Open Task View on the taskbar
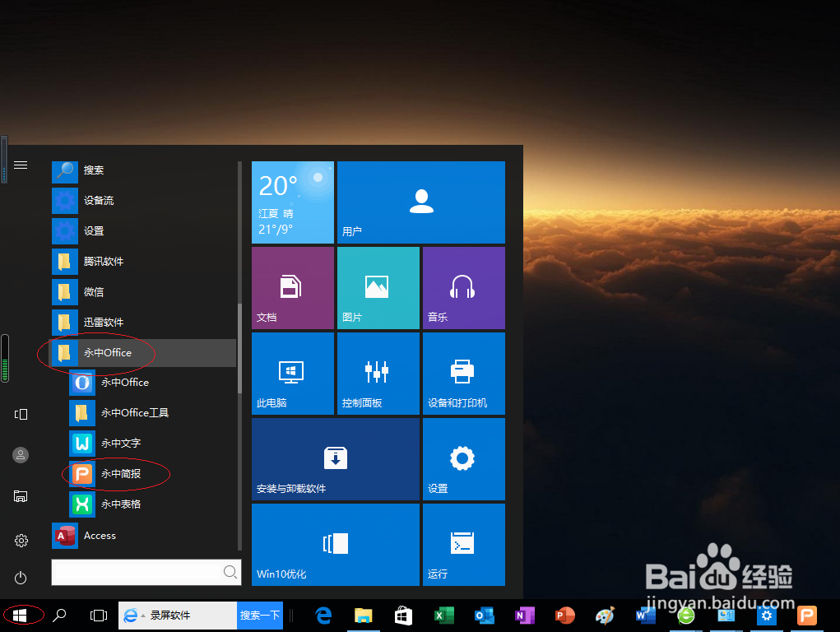The image size is (840, 632). (99, 616)
